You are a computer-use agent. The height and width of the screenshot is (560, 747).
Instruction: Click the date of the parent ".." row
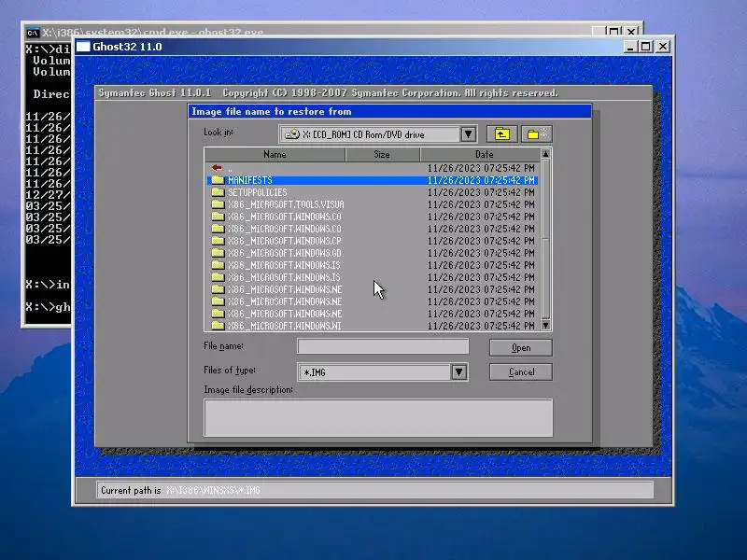point(481,168)
